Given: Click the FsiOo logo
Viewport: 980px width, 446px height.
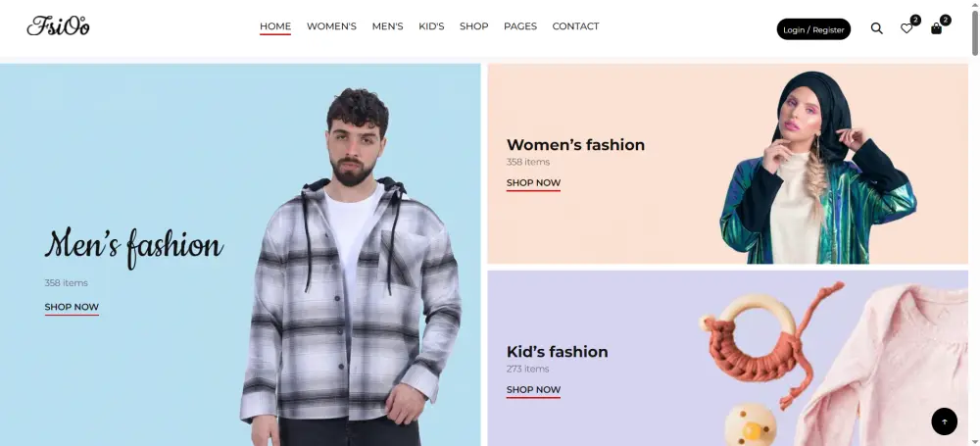Looking at the screenshot, I should 58,26.
